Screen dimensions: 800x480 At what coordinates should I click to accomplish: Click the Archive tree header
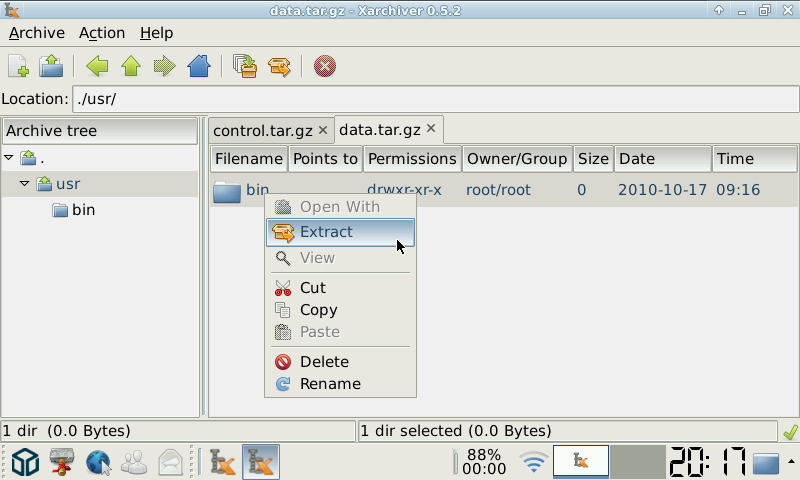click(x=100, y=131)
